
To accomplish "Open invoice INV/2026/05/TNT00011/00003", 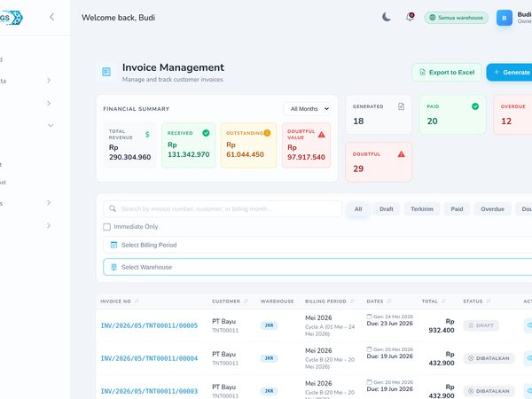I will coord(149,391).
